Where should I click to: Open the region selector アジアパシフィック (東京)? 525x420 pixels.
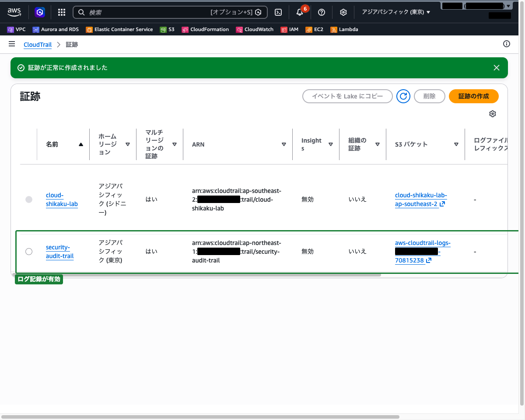pos(396,12)
